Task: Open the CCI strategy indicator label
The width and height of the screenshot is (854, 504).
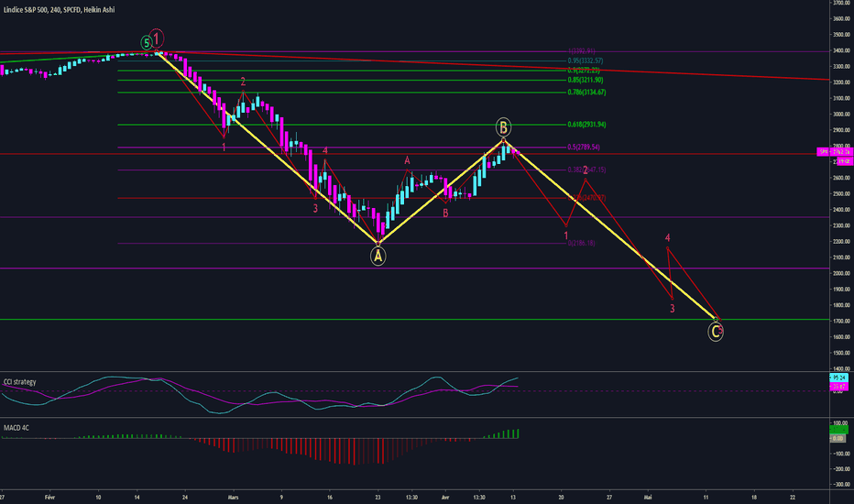Action: coord(19,382)
